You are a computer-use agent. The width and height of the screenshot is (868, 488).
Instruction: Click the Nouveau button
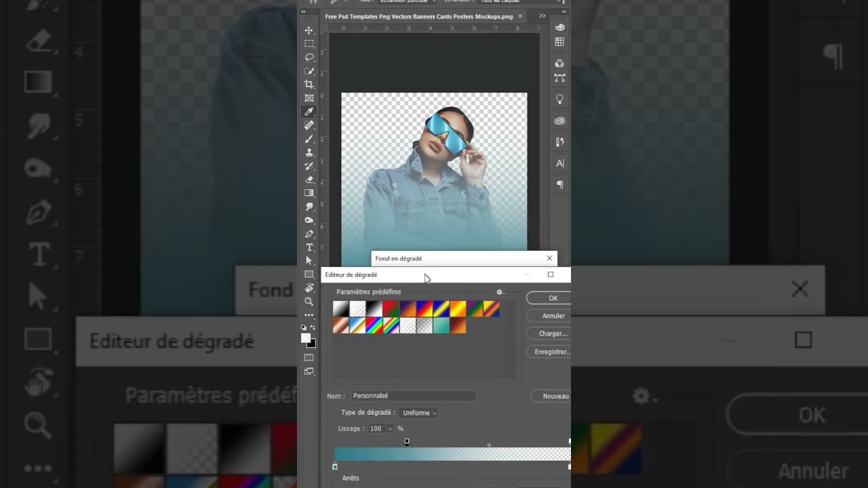551,396
